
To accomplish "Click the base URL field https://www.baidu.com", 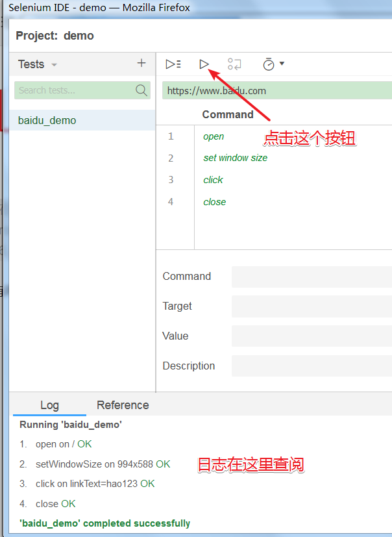I will point(277,91).
